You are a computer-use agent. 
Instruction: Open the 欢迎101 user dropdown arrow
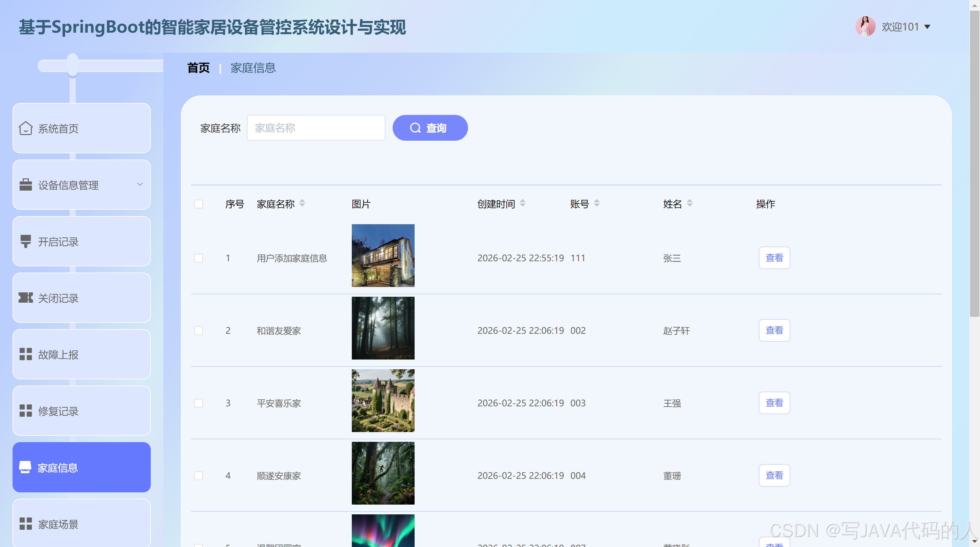pyautogui.click(x=928, y=27)
